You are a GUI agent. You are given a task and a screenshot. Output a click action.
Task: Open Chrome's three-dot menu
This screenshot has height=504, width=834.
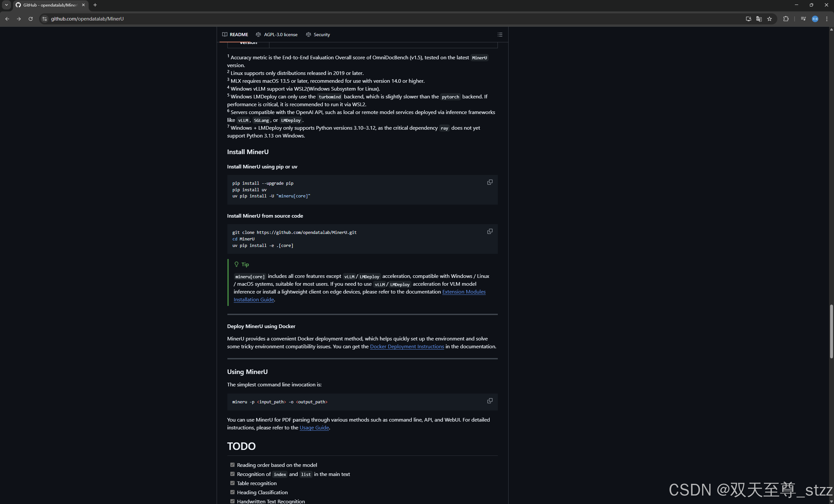coord(827,19)
